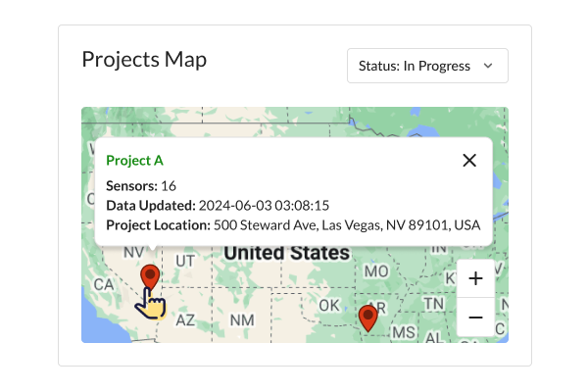Open the Status: In Progress dropdown
This screenshot has height=392, width=588.
(x=427, y=66)
